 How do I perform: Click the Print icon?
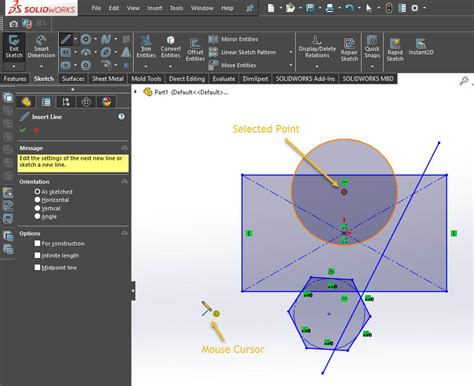(330, 8)
